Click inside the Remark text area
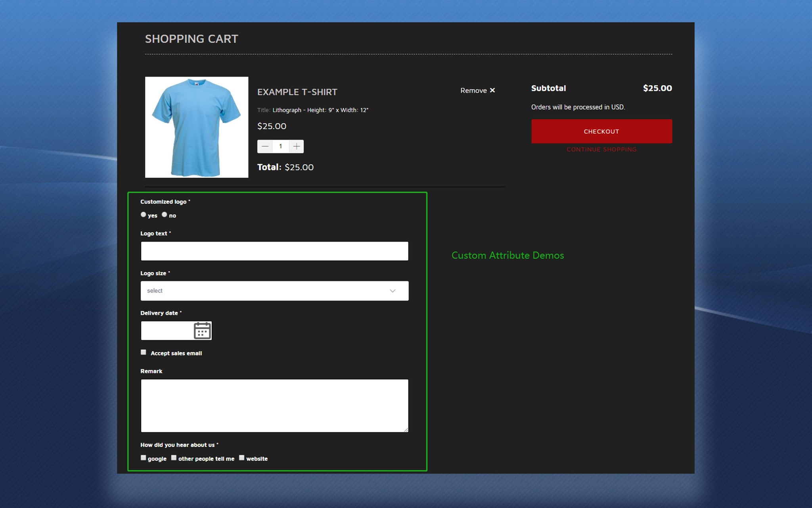Screen dimensions: 812x508 tap(274, 405)
